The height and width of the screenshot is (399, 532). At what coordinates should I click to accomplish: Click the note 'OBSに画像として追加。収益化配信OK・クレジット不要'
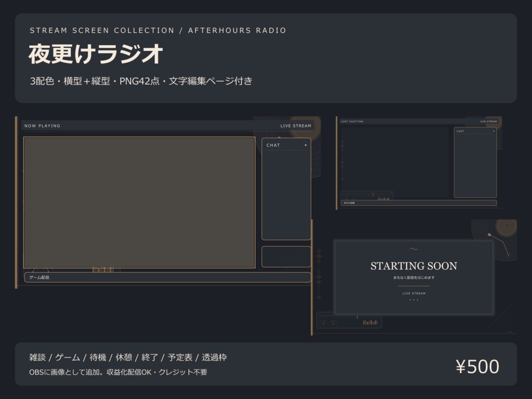coord(118,372)
